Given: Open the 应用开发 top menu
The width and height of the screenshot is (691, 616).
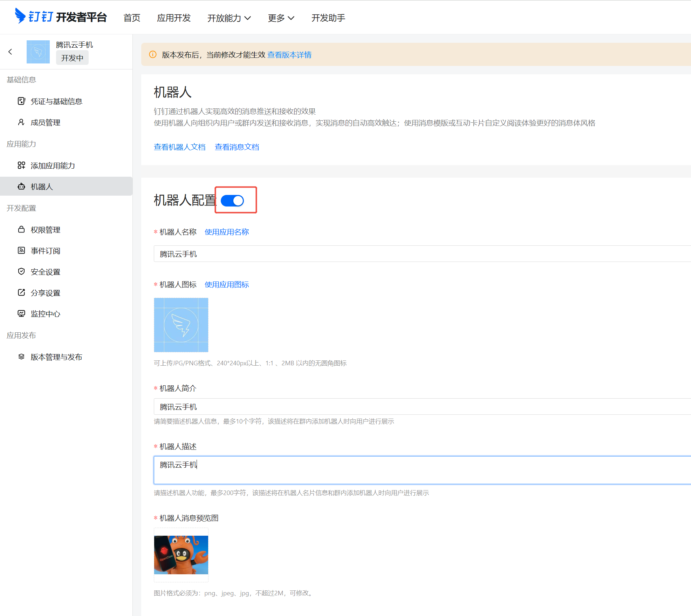Looking at the screenshot, I should coord(173,18).
